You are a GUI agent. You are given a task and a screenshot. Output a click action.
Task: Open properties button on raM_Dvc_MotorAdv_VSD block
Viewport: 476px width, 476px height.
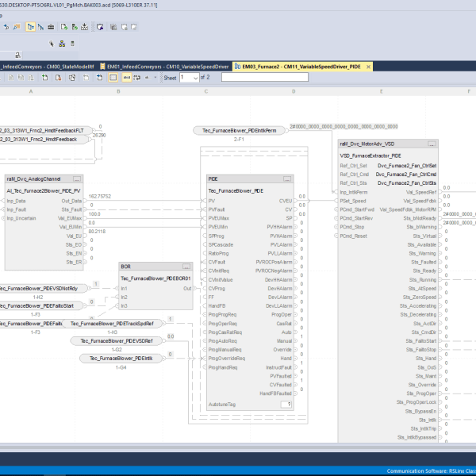[x=432, y=144]
